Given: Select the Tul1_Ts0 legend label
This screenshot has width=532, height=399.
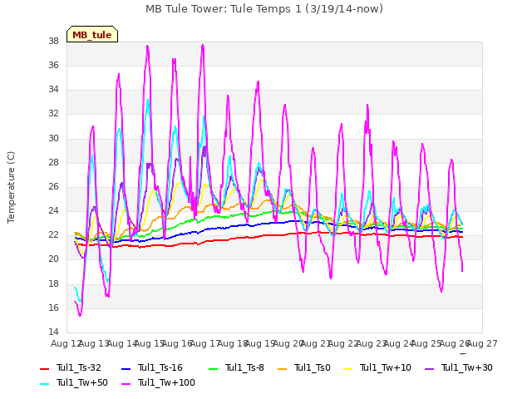Looking at the screenshot, I should click(313, 367).
